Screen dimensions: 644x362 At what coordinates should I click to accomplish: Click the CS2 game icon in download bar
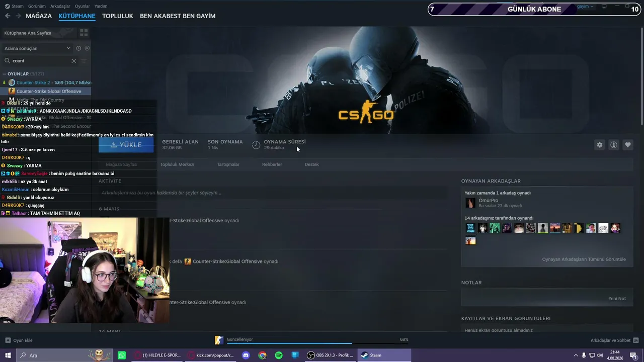(219, 340)
